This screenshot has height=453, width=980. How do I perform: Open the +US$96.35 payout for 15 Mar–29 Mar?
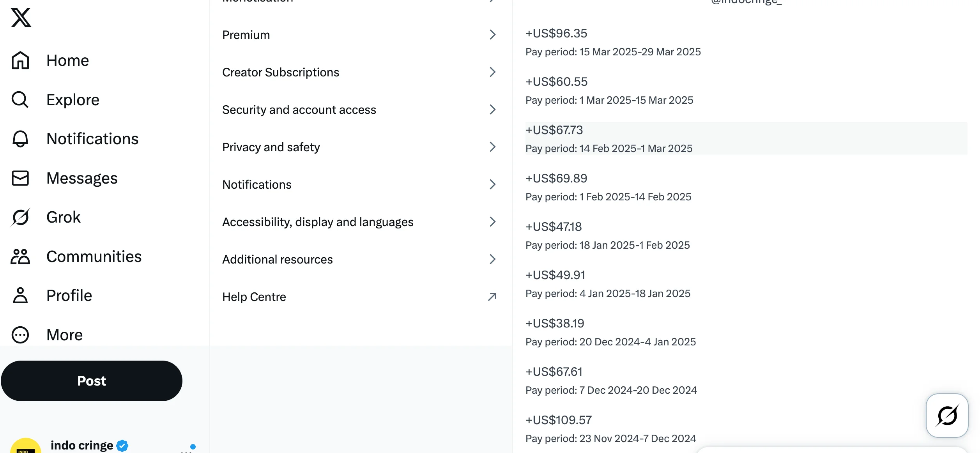click(746, 42)
